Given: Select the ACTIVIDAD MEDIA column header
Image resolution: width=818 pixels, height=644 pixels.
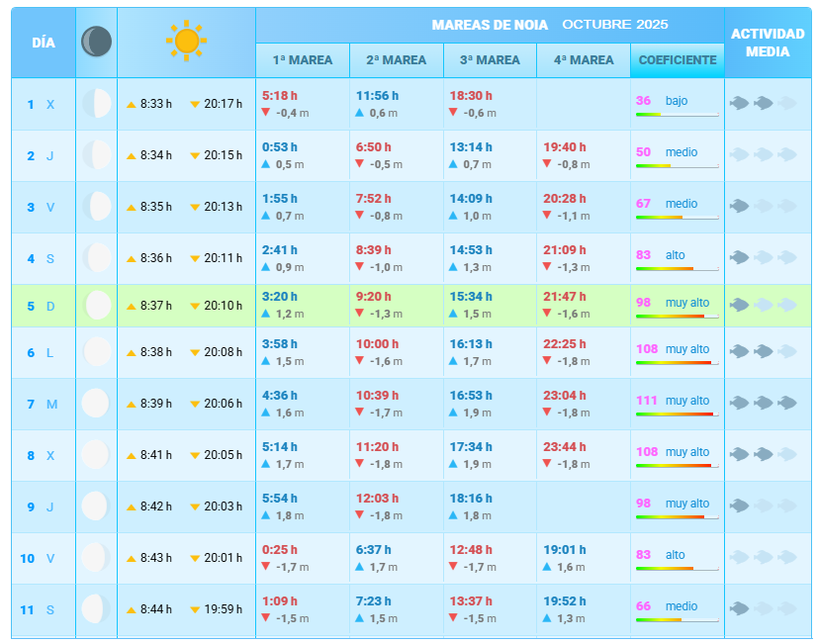Looking at the screenshot, I should 768,42.
